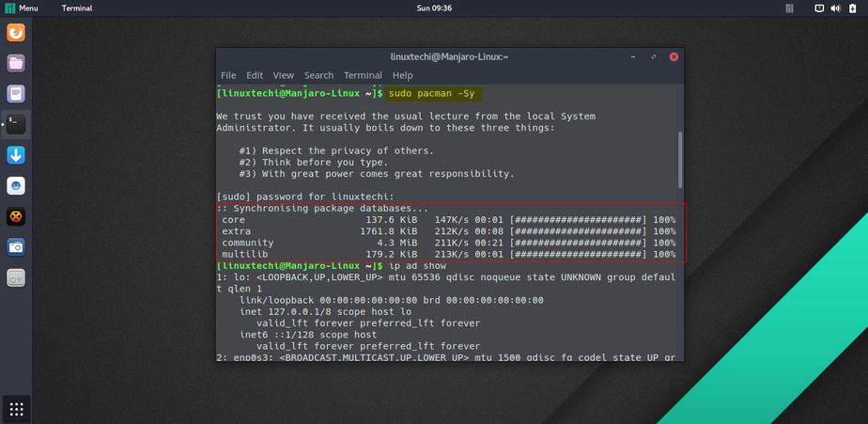Click 'We trust you have received' line
This screenshot has height=424, width=868.
click(x=406, y=117)
